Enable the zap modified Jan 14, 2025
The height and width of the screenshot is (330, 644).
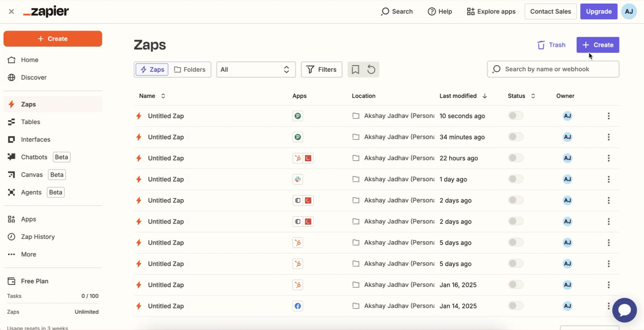click(516, 306)
